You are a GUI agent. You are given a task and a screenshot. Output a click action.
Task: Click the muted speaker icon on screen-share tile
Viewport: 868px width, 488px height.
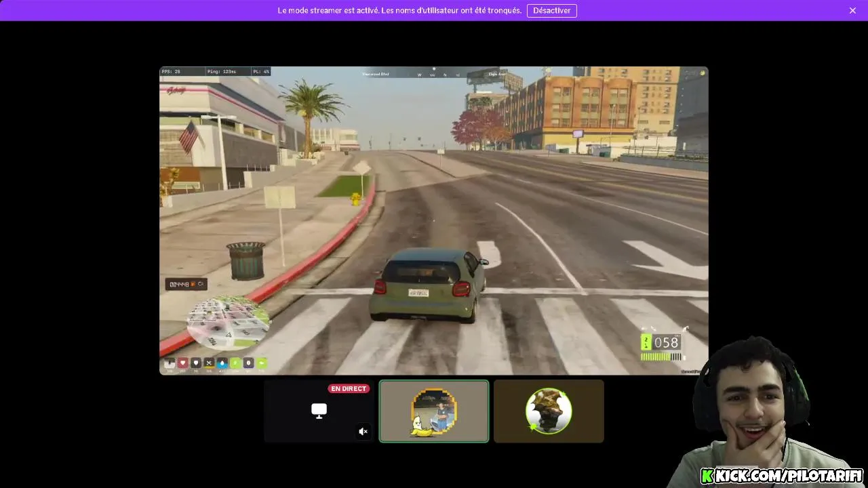point(363,431)
